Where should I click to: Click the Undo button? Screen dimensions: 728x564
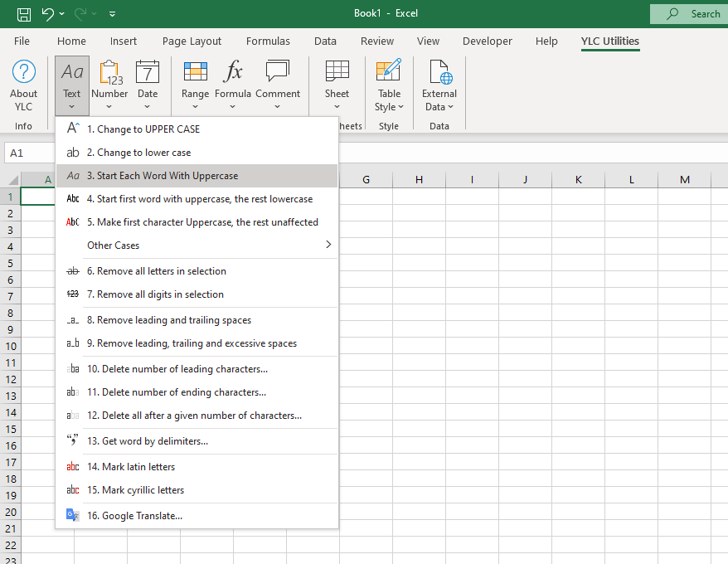tap(47, 13)
